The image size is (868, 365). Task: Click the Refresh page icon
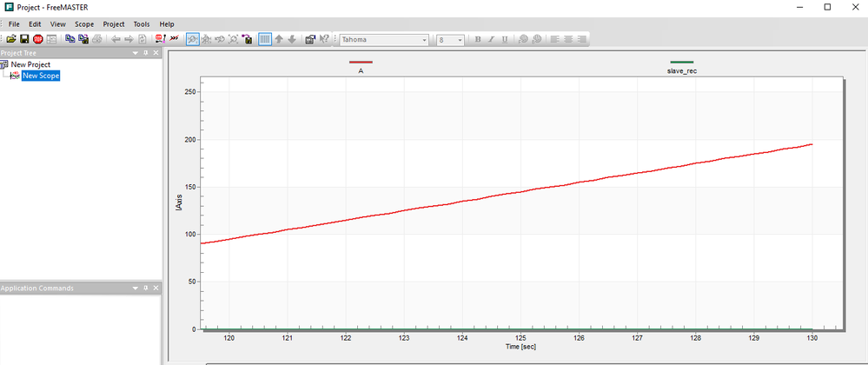pyautogui.click(x=142, y=39)
